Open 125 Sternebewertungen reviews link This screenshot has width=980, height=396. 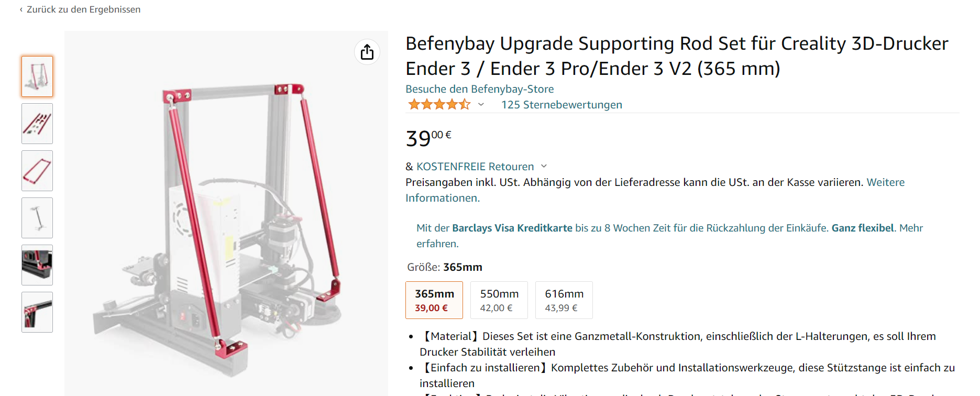click(x=561, y=105)
